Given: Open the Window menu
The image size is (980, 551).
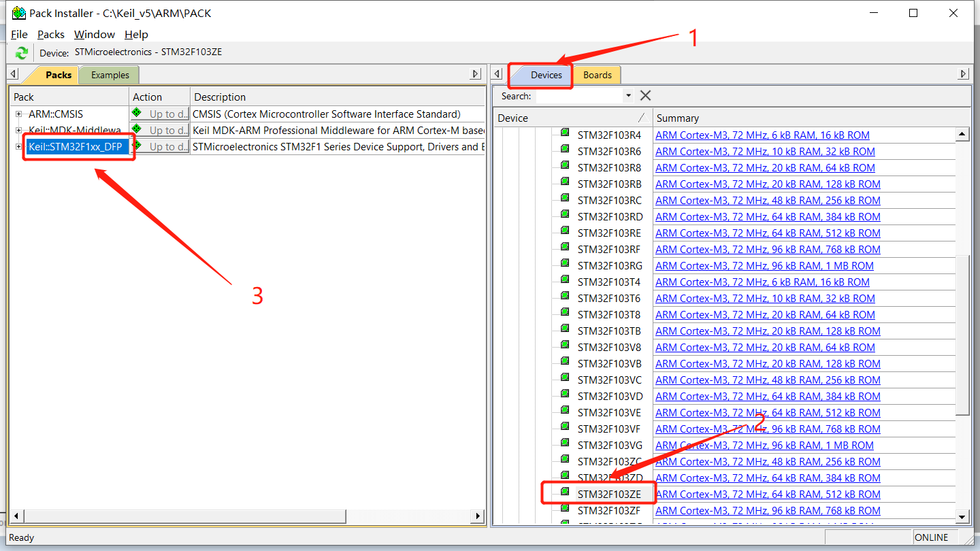Looking at the screenshot, I should (x=95, y=34).
